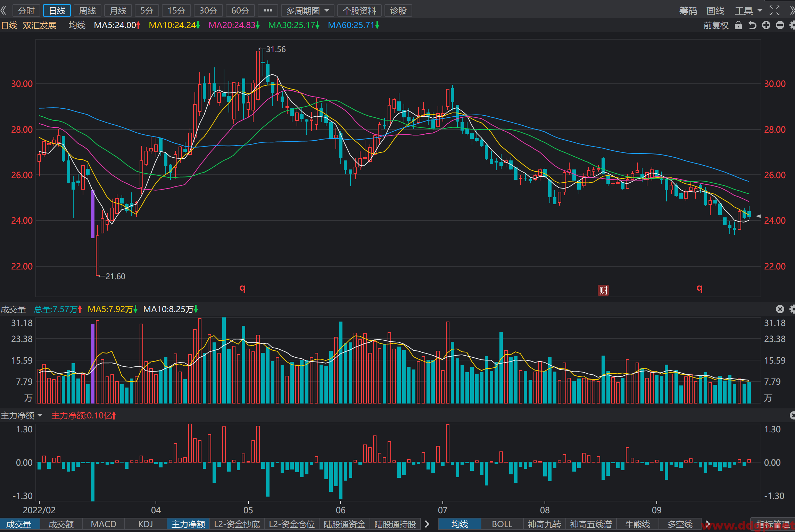Select the BOLL overlay tab
Viewport: 795px width, 532px height.
pos(502,524)
